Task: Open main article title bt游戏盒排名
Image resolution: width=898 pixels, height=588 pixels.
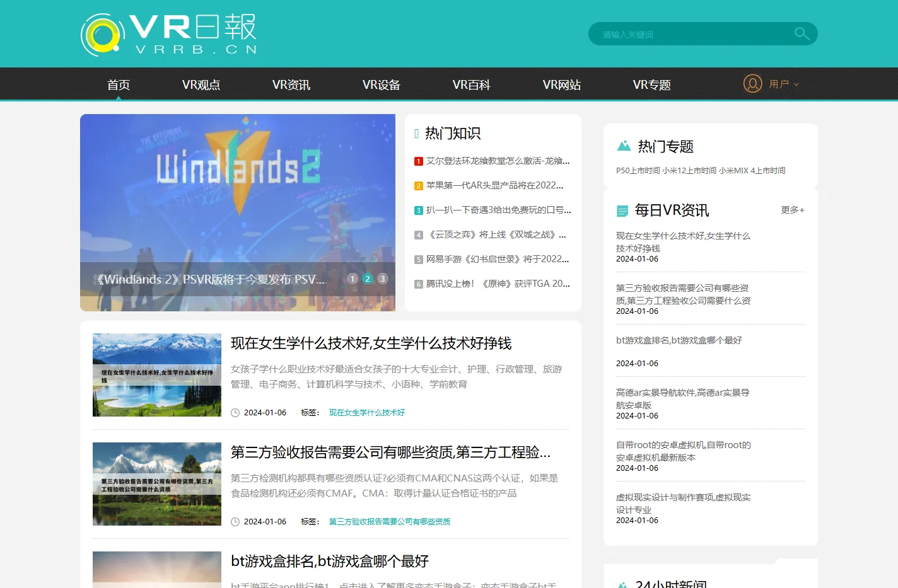Action: coord(330,562)
